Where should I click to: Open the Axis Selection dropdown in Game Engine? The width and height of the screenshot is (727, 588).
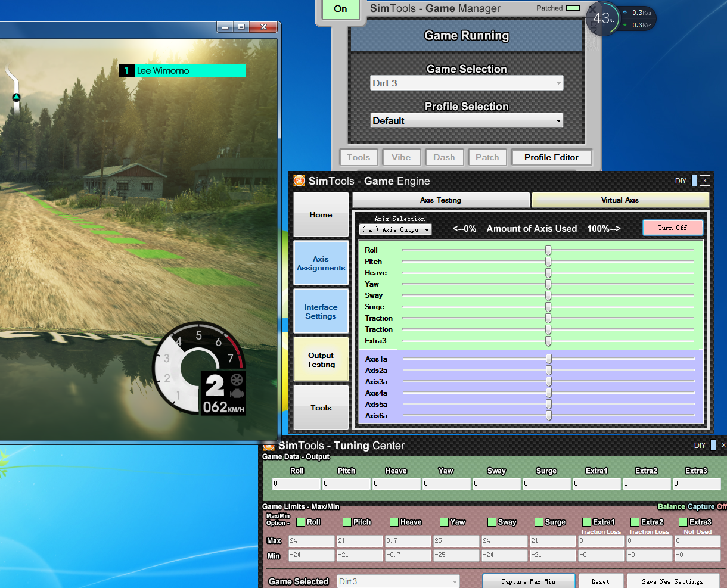pos(395,229)
